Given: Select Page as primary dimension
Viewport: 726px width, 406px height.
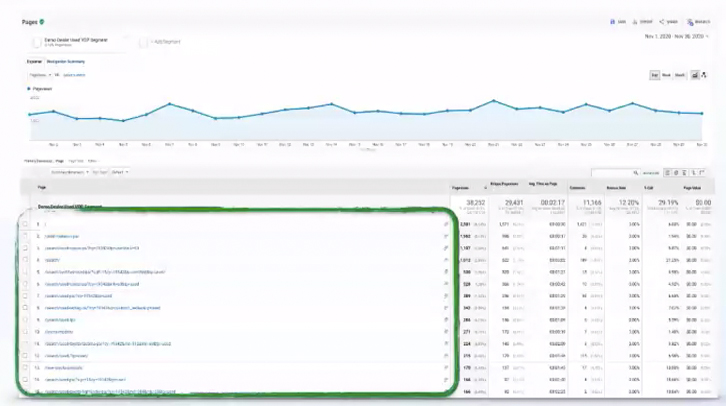Looking at the screenshot, I should pyautogui.click(x=59, y=161).
